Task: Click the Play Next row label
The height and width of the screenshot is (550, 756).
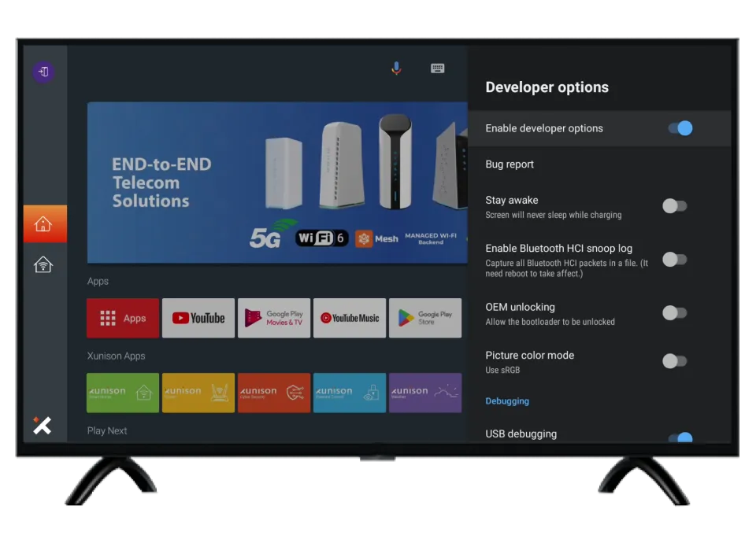Action: (x=107, y=430)
